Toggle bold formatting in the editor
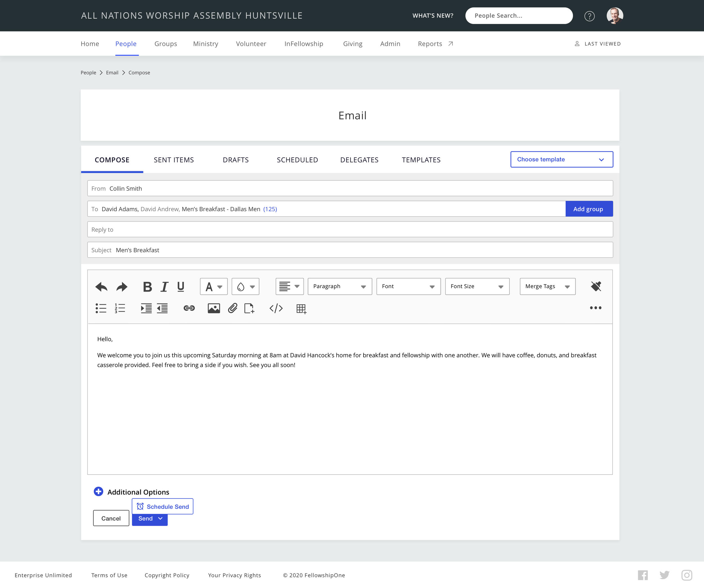Viewport: 704px width, 588px height. 147,287
